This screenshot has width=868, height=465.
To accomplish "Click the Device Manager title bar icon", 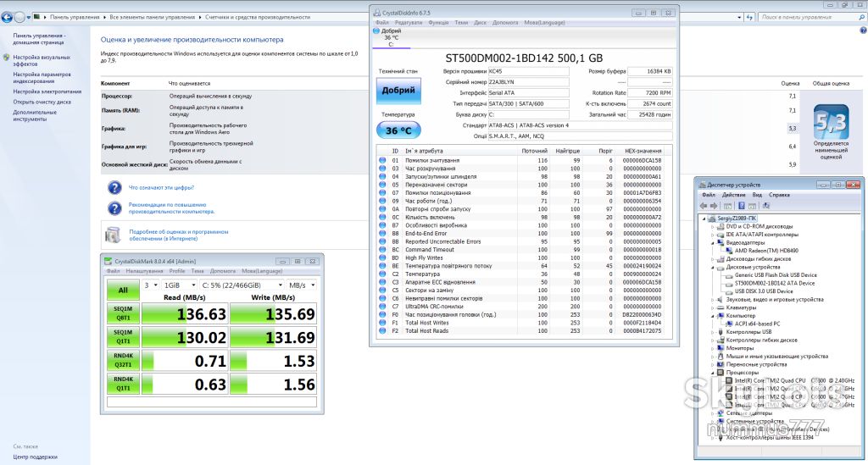I will 703,185.
